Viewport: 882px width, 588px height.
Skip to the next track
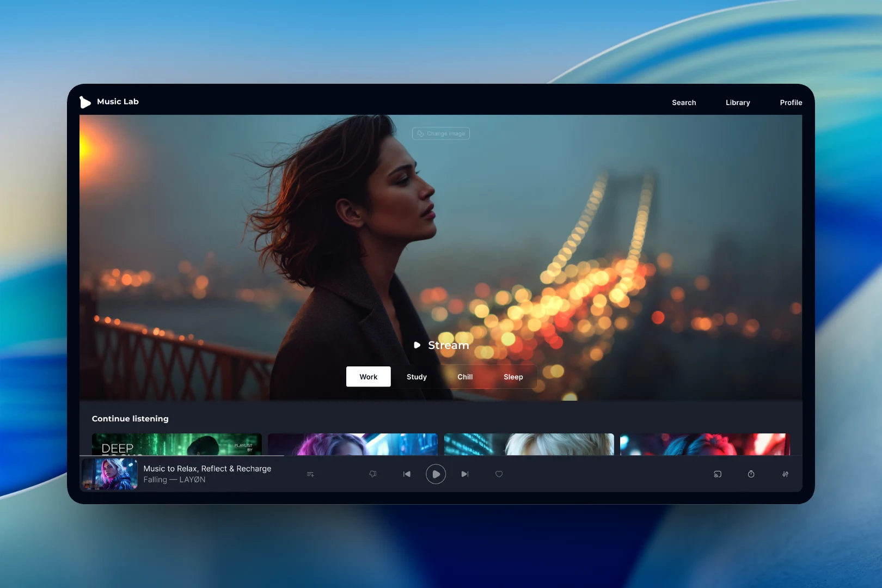pos(464,474)
